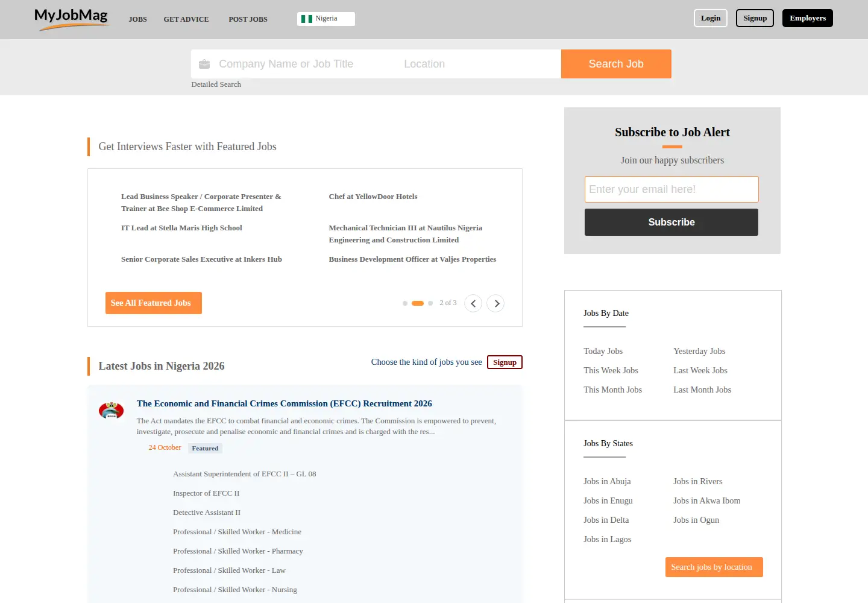Click the '2 of 3' slide counter
The image size is (868, 603).
coord(448,303)
